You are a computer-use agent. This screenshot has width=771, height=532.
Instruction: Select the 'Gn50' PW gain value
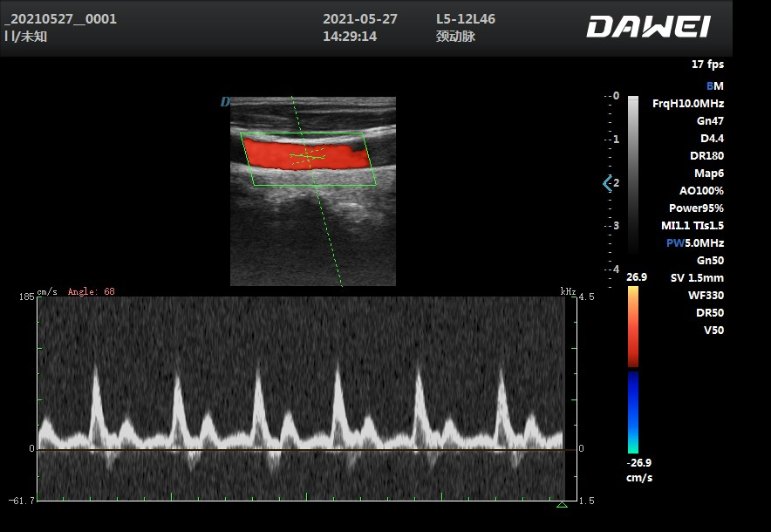710,261
